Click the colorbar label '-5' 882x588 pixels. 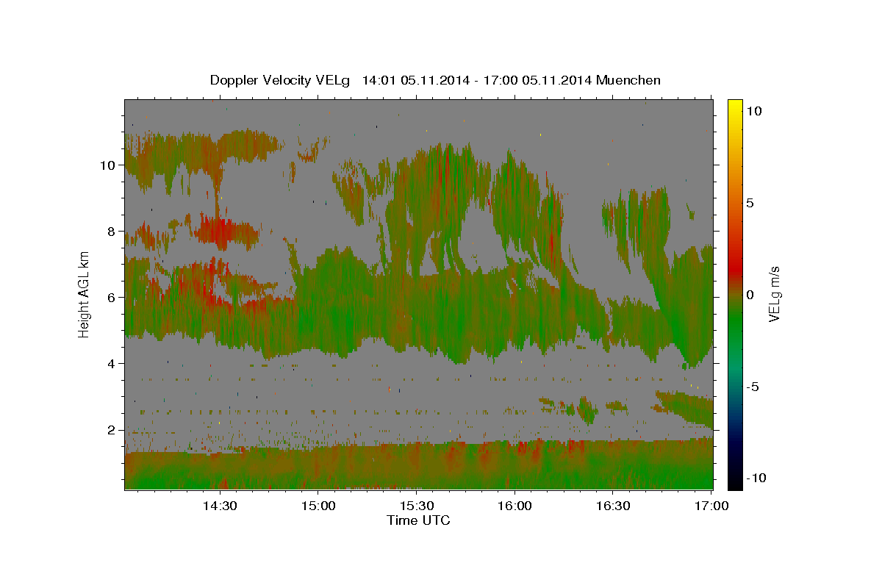point(753,387)
